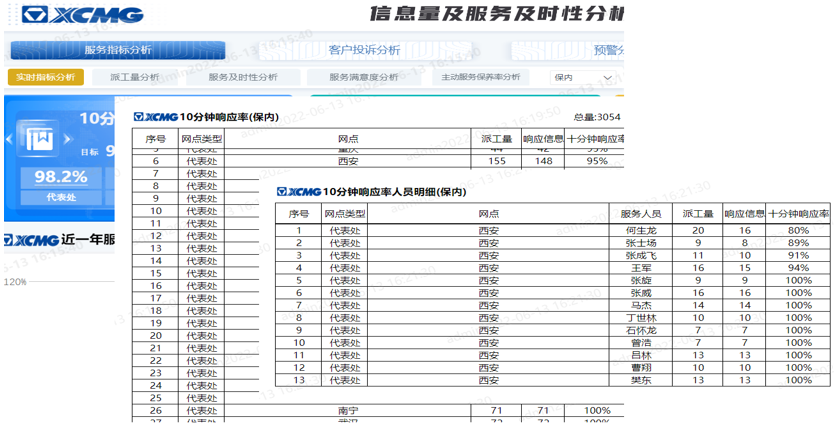Open the 服务满意度分析 sub-tab
Screen dimensions: 834x423
click(364, 77)
